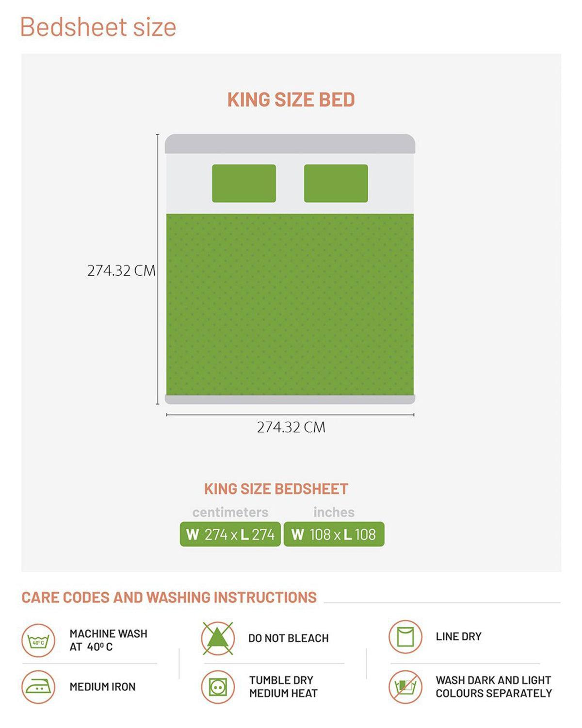582x728 pixels.
Task: Click the Care Codes and Washing Instructions heading
Action: click(169, 597)
